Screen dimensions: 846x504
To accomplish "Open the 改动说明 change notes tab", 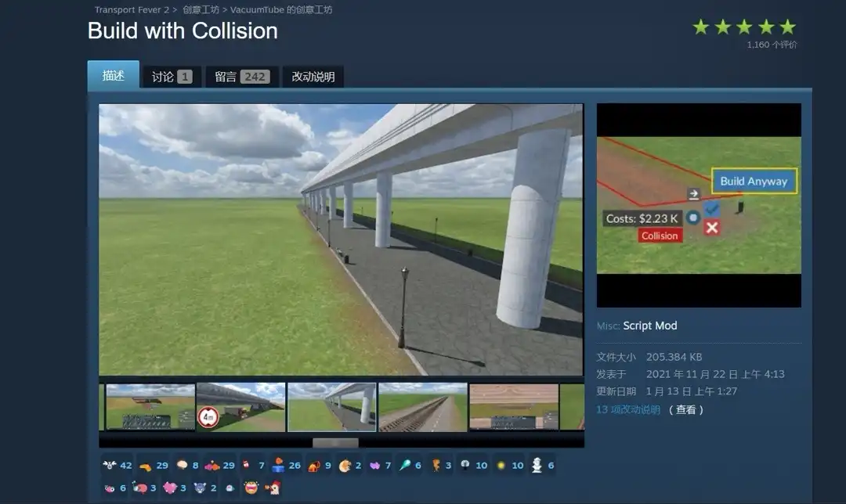I will tap(313, 77).
